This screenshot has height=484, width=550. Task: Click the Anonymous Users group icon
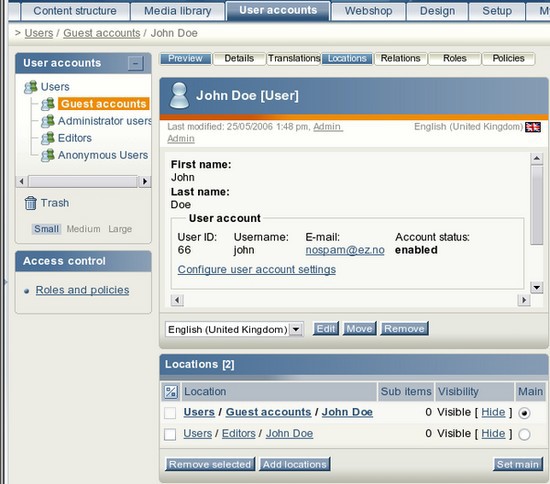[x=48, y=155]
